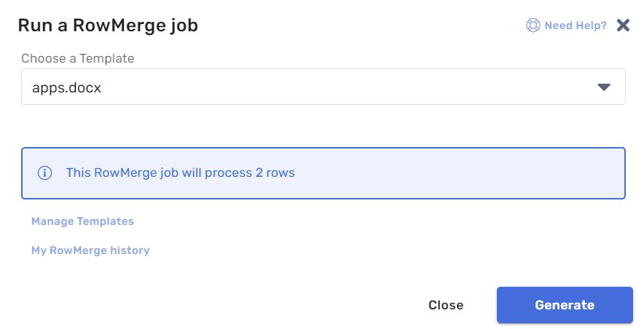The height and width of the screenshot is (329, 644).
Task: Focus the empty area of template field
Action: pyautogui.click(x=349, y=87)
